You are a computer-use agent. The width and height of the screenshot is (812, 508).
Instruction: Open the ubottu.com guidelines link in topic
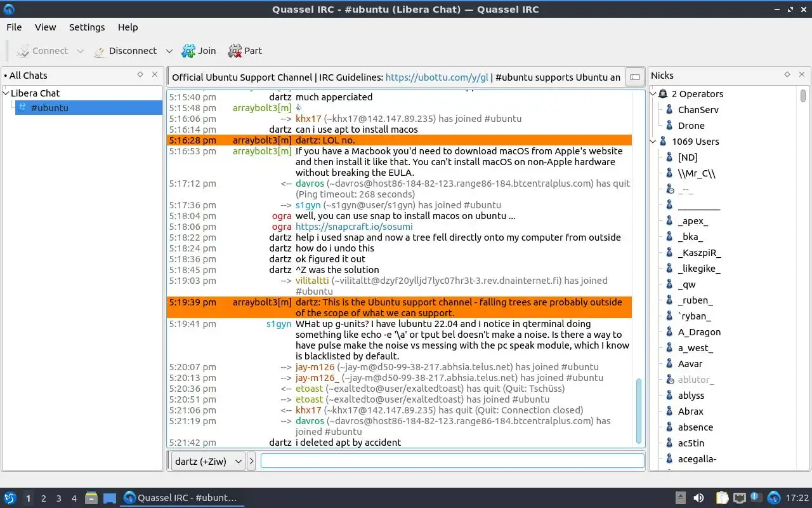pyautogui.click(x=437, y=77)
